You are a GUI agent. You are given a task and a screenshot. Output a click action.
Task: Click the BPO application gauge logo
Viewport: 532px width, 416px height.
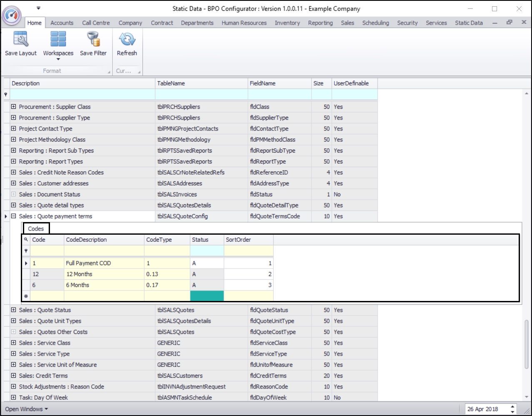[12, 16]
